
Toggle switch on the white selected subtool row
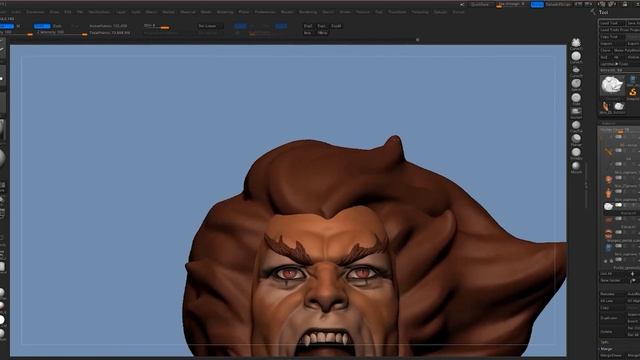coord(619,205)
